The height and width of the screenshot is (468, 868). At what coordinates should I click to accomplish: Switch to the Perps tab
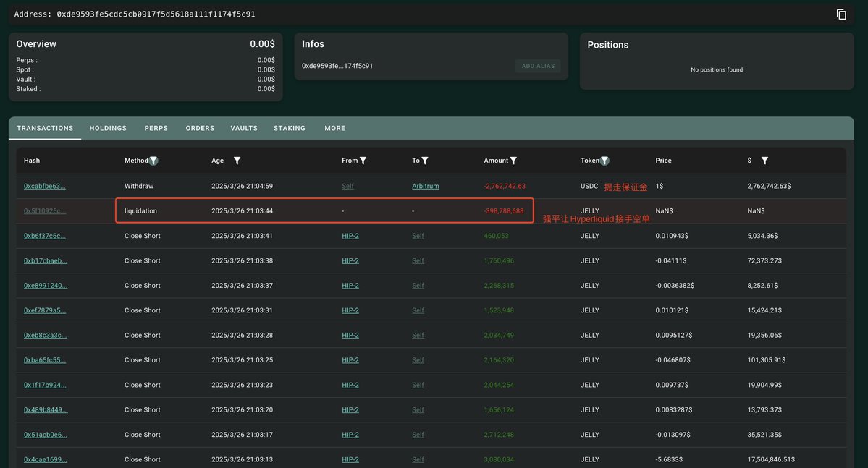[156, 128]
